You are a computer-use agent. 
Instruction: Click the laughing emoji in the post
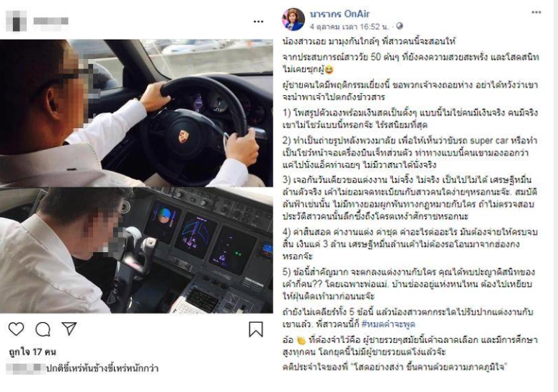click(x=329, y=69)
